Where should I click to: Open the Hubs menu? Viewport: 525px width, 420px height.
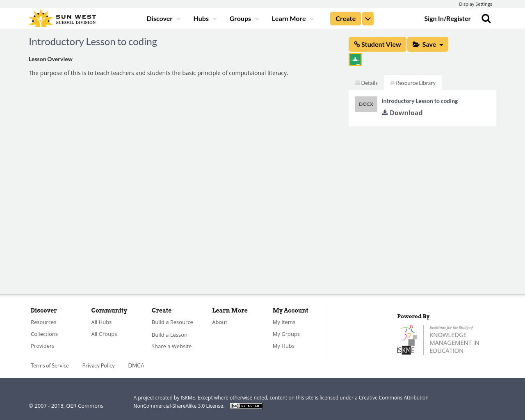[204, 18]
